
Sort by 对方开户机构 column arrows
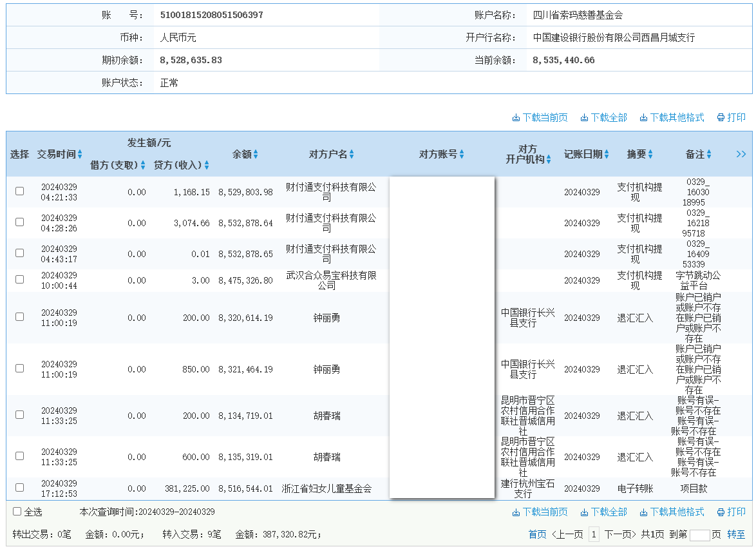[549, 160]
